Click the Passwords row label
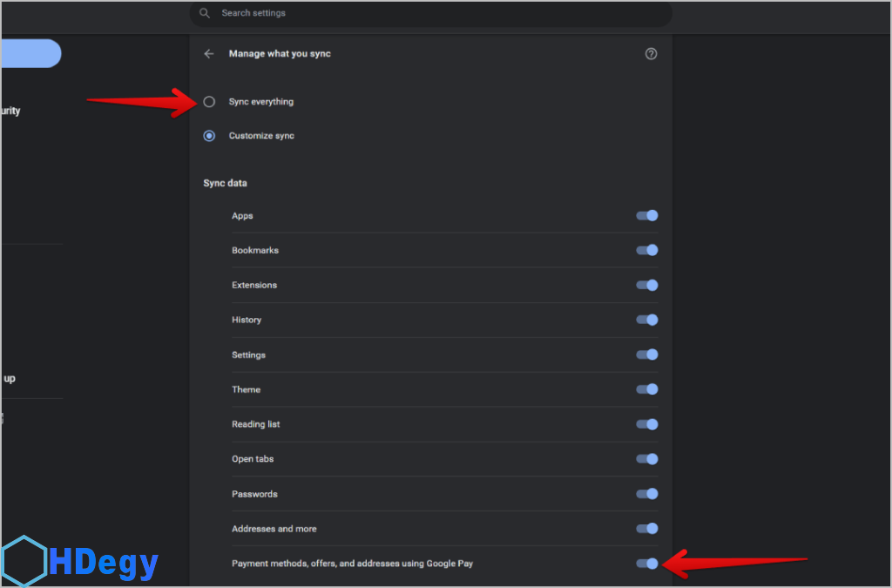 (x=254, y=494)
